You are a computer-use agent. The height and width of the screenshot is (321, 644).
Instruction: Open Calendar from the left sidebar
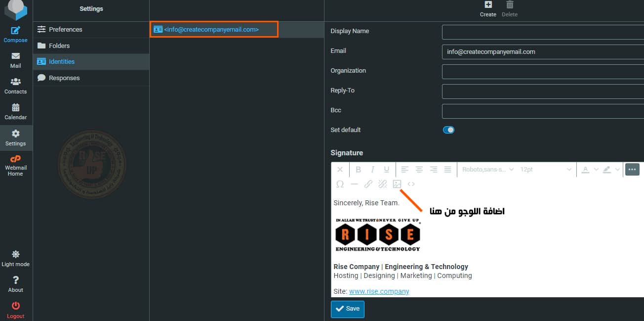click(x=16, y=112)
